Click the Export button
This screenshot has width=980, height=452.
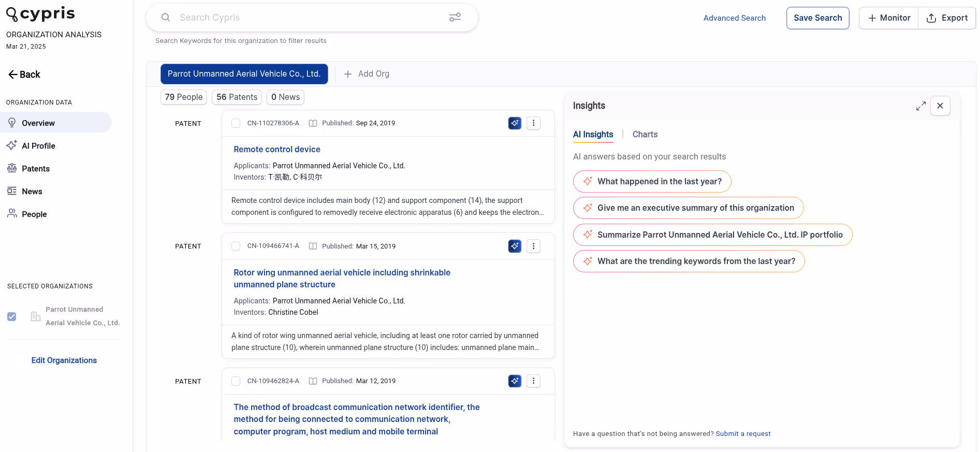point(947,18)
